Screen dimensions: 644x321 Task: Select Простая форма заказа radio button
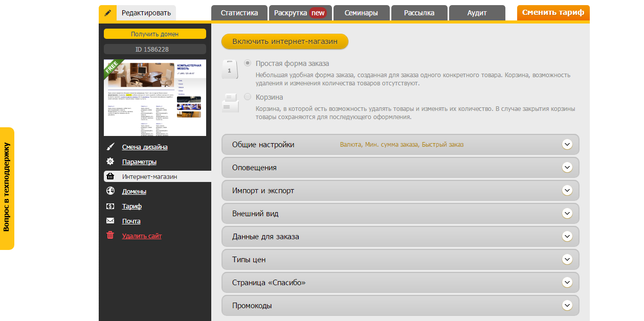(248, 63)
